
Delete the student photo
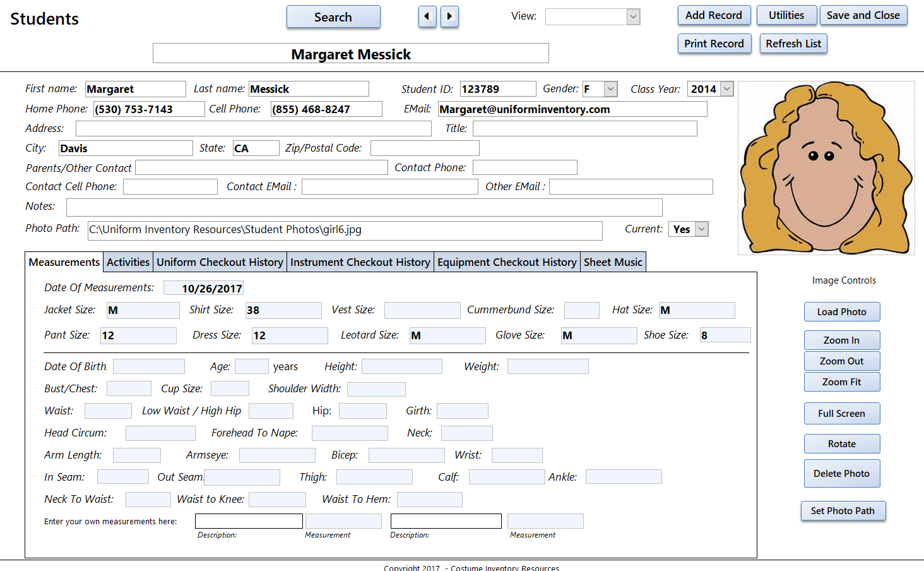[x=842, y=473]
